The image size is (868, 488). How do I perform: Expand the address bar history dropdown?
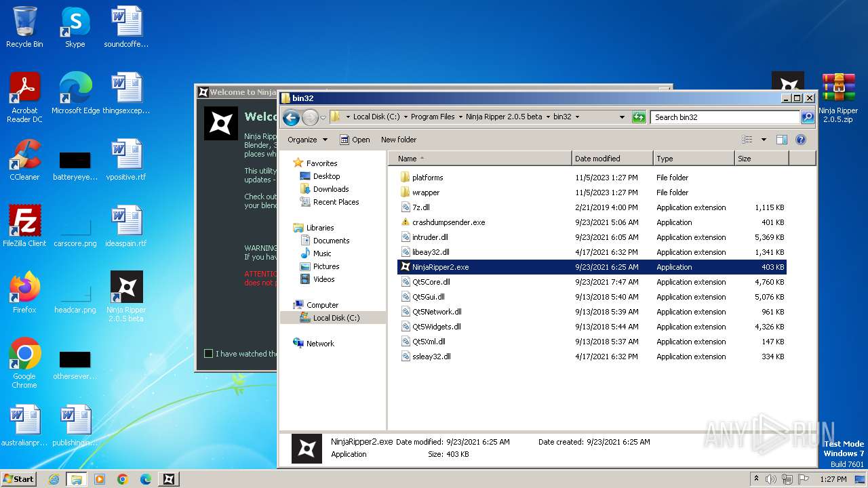(622, 117)
